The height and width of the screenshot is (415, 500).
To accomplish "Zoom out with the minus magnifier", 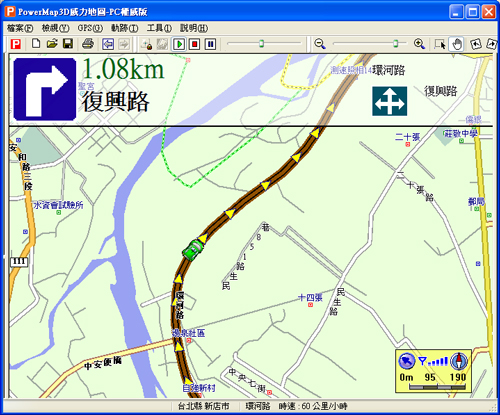I will coord(320,44).
